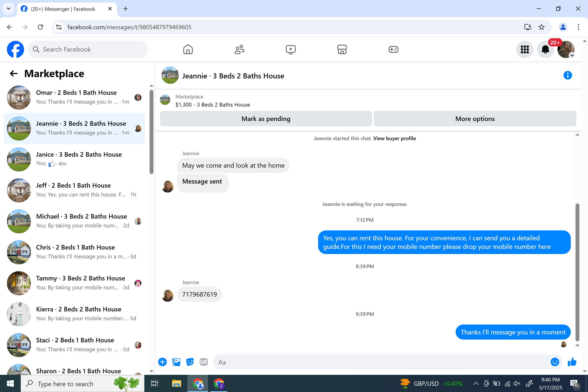Open Task View on the taskbar
588x392 pixels.
155,383
